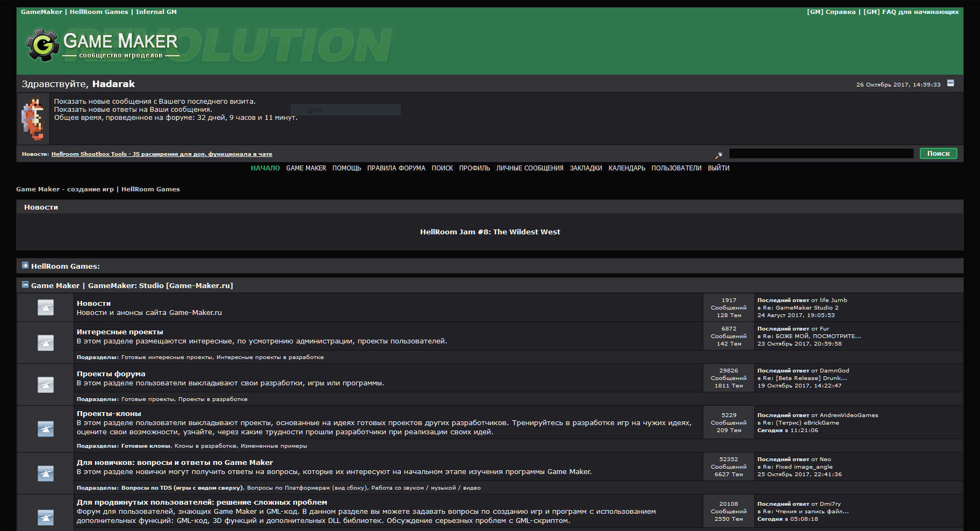Viewport: 980px width, 531px height.
Task: Open the Измененные примеры subboard
Action: (274, 446)
